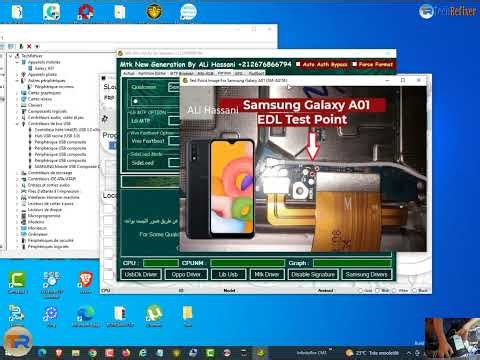
Task: Switch to first Actual tab
Action: [x=129, y=73]
